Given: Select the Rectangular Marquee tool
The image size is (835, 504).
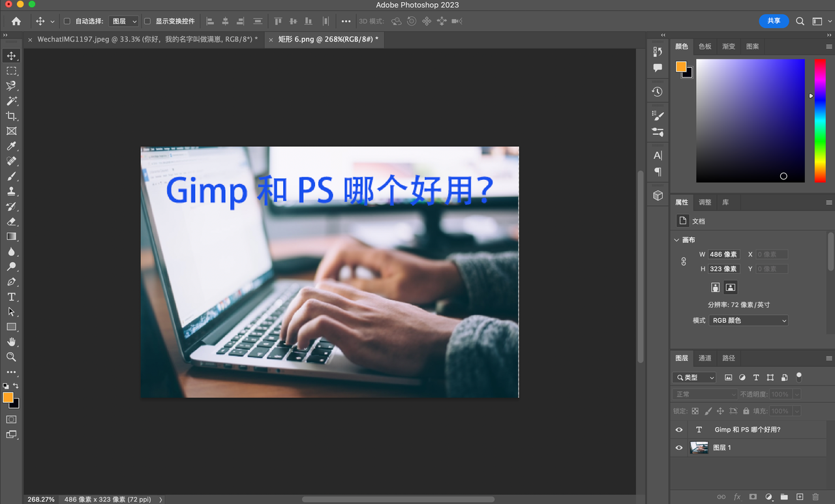Looking at the screenshot, I should pyautogui.click(x=11, y=71).
